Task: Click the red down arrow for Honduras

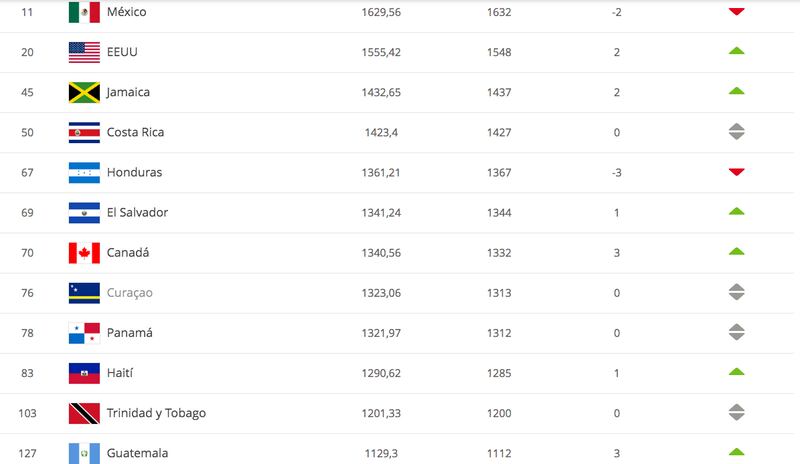Action: pos(736,172)
